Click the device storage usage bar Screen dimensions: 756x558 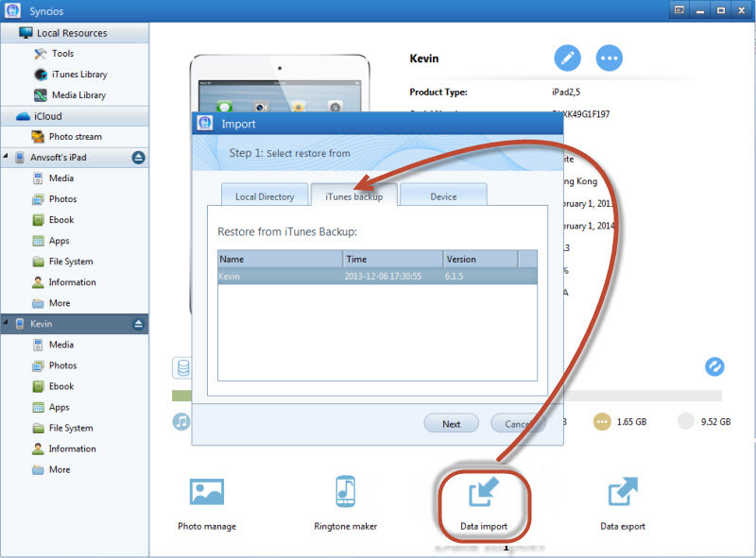tap(644, 396)
